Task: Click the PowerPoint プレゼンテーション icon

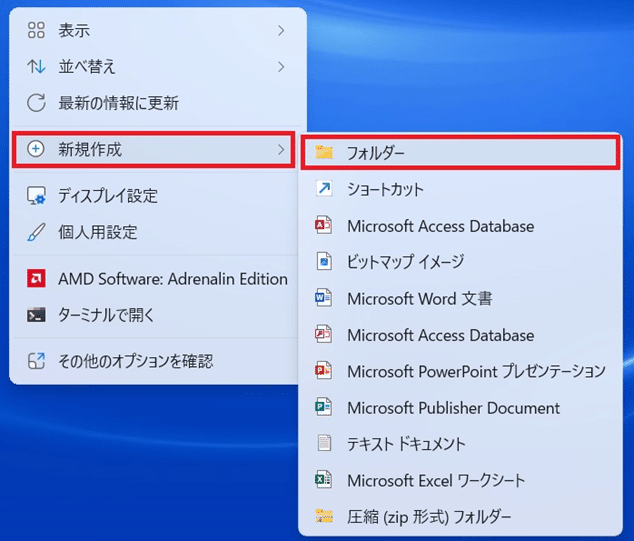Action: 323,371
